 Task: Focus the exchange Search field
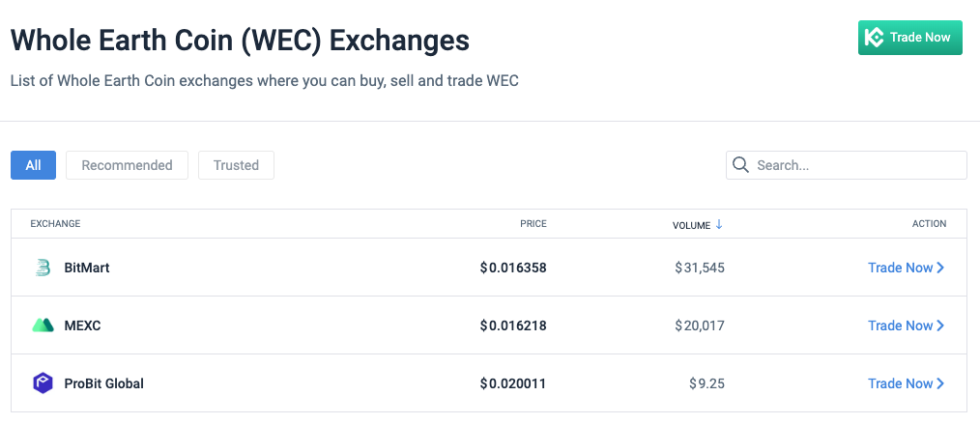pyautogui.click(x=855, y=165)
